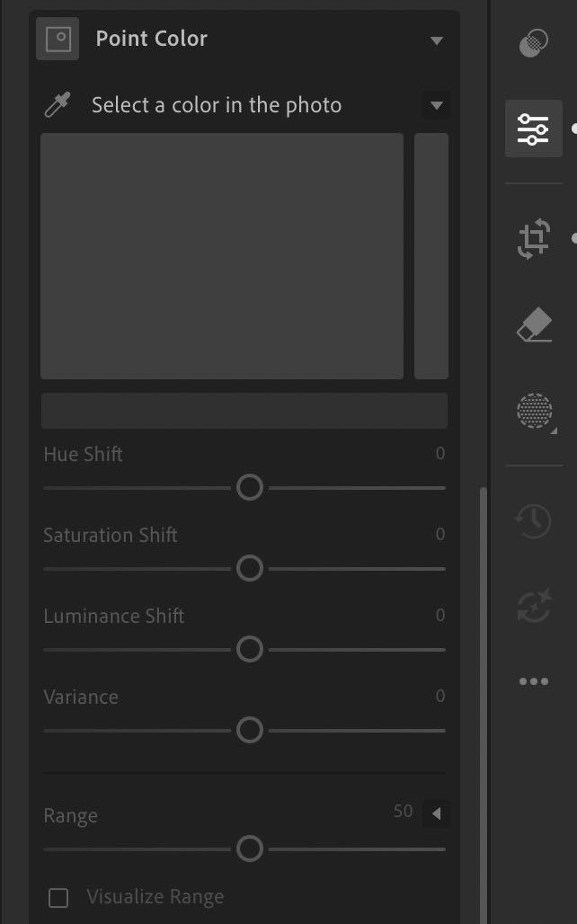Image resolution: width=577 pixels, height=924 pixels.
Task: Click the Luminance Shift slider knob
Action: coord(250,649)
